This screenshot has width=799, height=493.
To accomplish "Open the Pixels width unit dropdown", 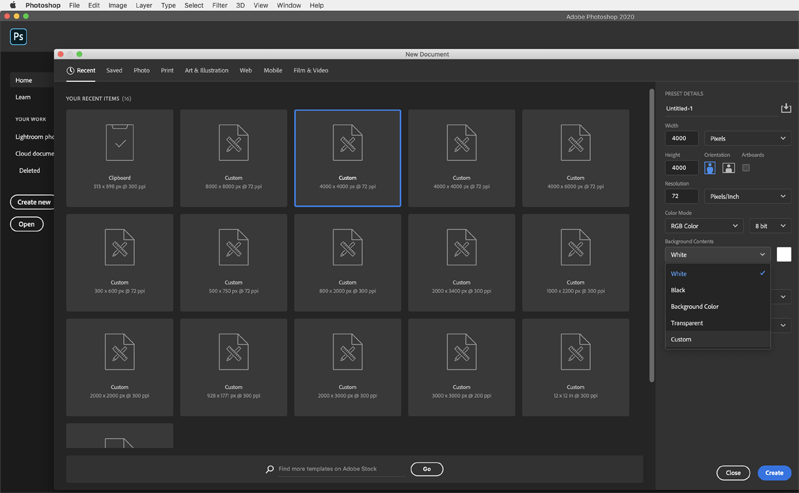I will pos(747,139).
